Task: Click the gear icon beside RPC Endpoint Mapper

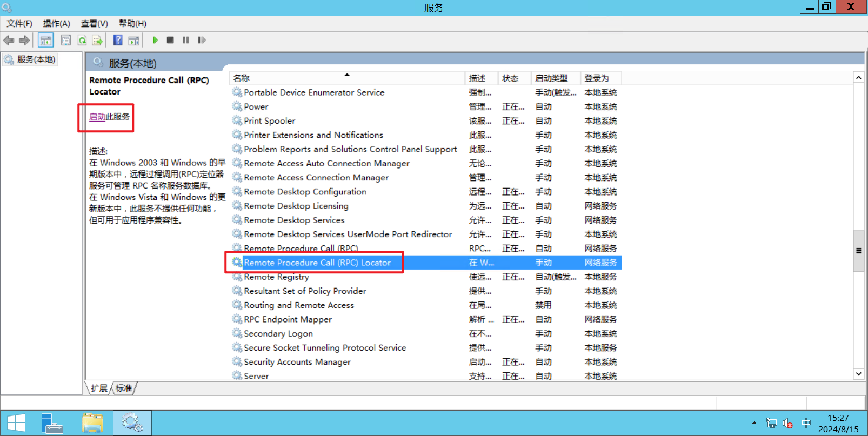Action: 237,319
